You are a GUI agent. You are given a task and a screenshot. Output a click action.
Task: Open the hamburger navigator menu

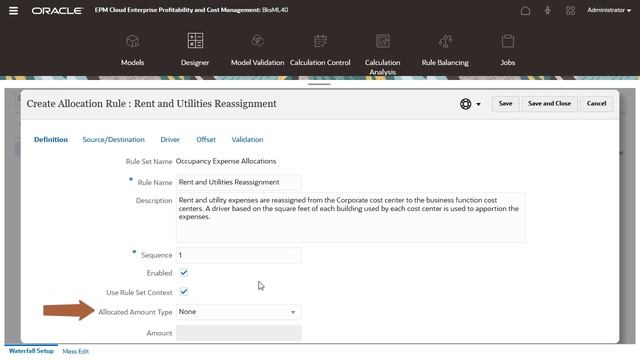pos(13,11)
